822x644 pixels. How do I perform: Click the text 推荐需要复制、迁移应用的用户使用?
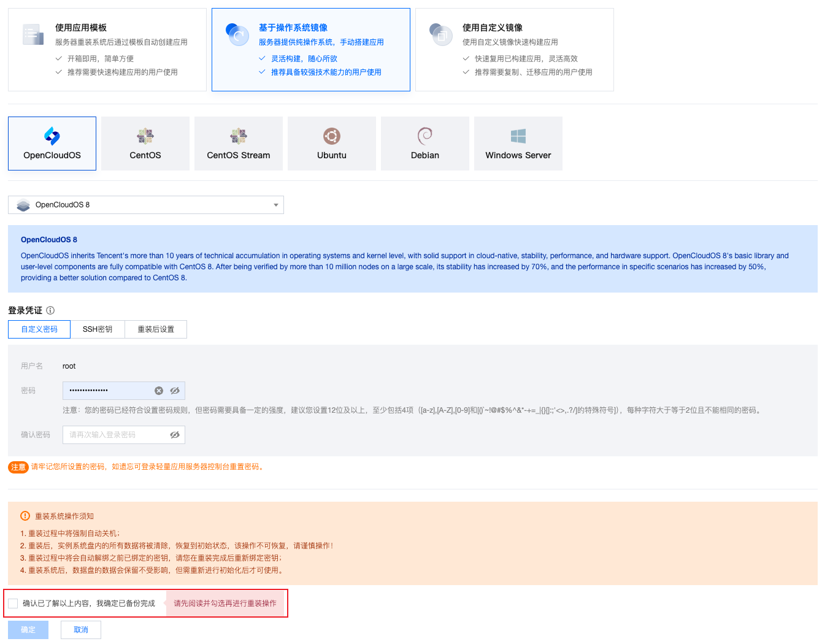coord(534,72)
